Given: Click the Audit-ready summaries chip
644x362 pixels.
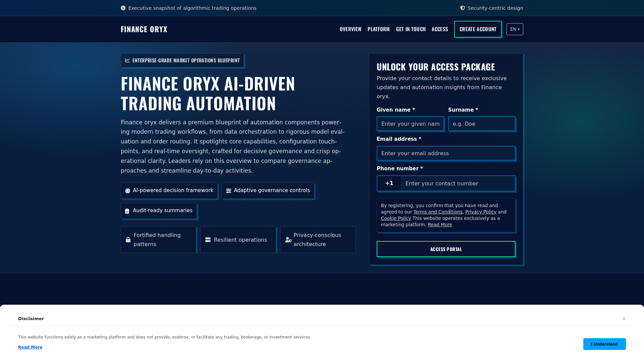Looking at the screenshot, I should (x=159, y=211).
